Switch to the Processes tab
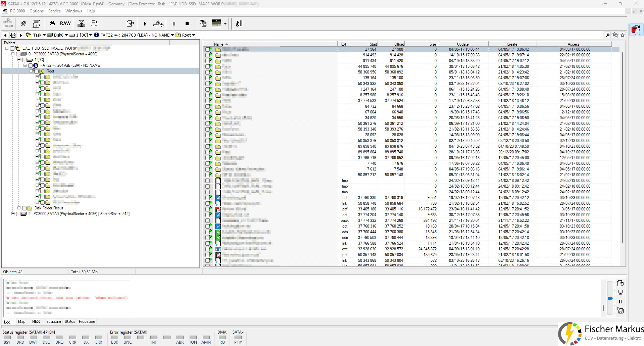Screen dimensions: 644x346 87,322
